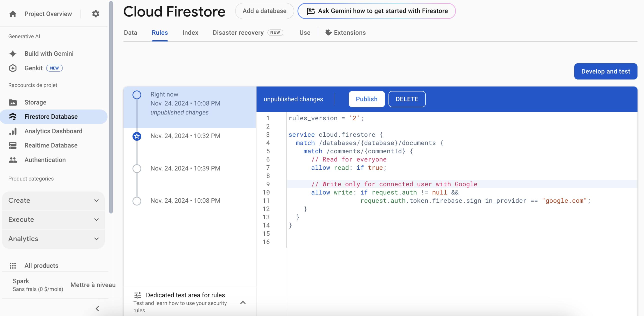Open the Rules tab
Screen dimensions: 644x316
pos(160,33)
